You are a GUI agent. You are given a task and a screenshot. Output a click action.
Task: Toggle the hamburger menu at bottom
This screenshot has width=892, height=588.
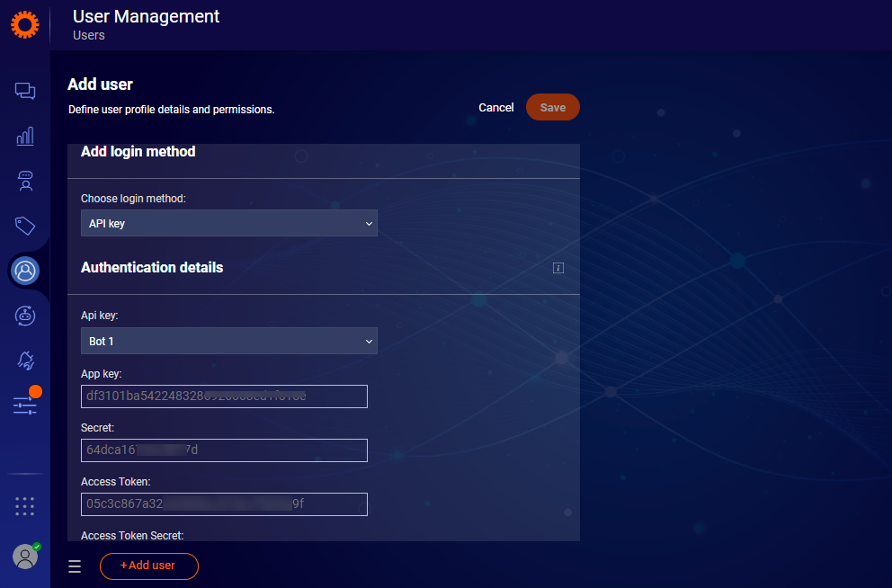point(75,566)
